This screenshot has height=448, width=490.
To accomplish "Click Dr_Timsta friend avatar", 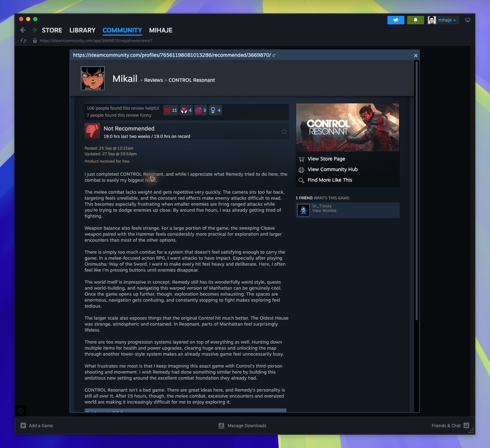I will tap(304, 210).
